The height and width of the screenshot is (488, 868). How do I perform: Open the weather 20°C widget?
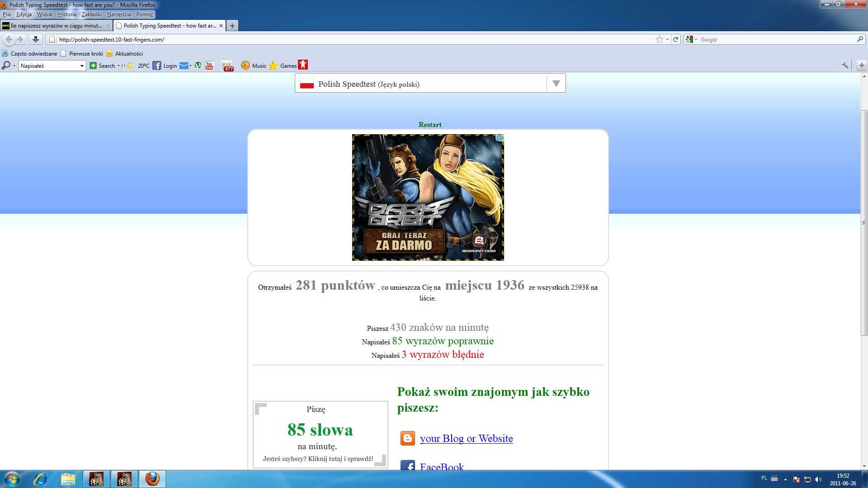pos(138,66)
